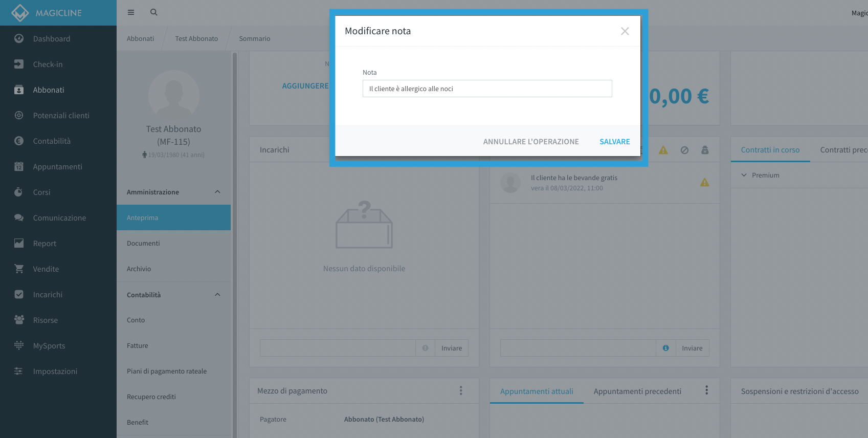Collapse the Amministrazione section
The image size is (868, 438).
[217, 192]
